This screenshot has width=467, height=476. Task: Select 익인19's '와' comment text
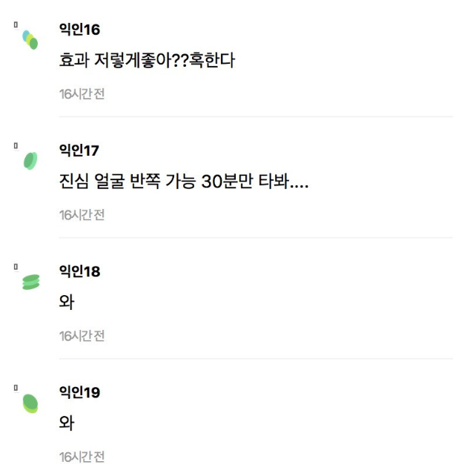coord(67,423)
